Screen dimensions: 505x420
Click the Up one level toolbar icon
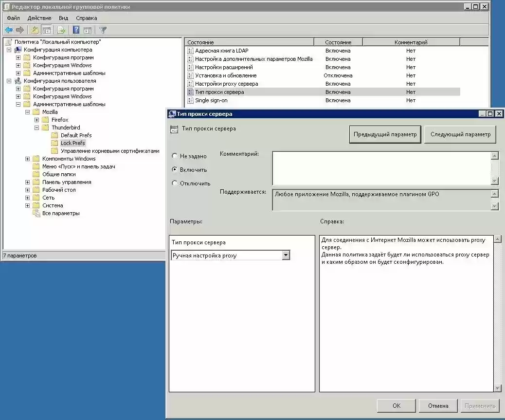point(34,30)
